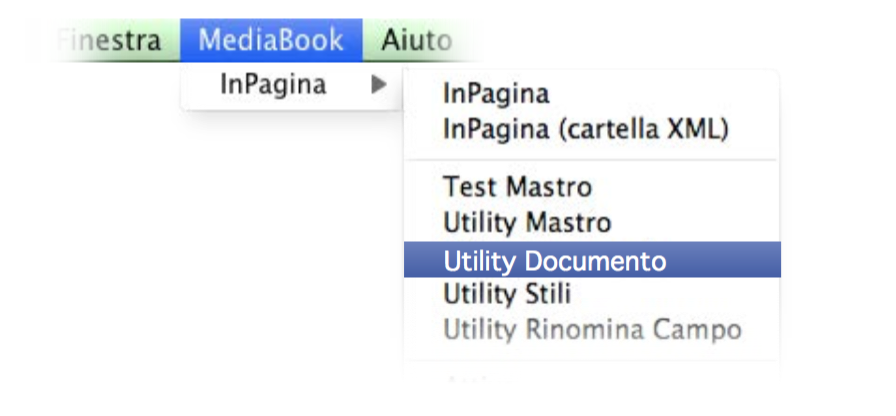Viewport: 896px width, 416px height.
Task: Pick the XML folder variant of InPagina
Action: coord(585,129)
